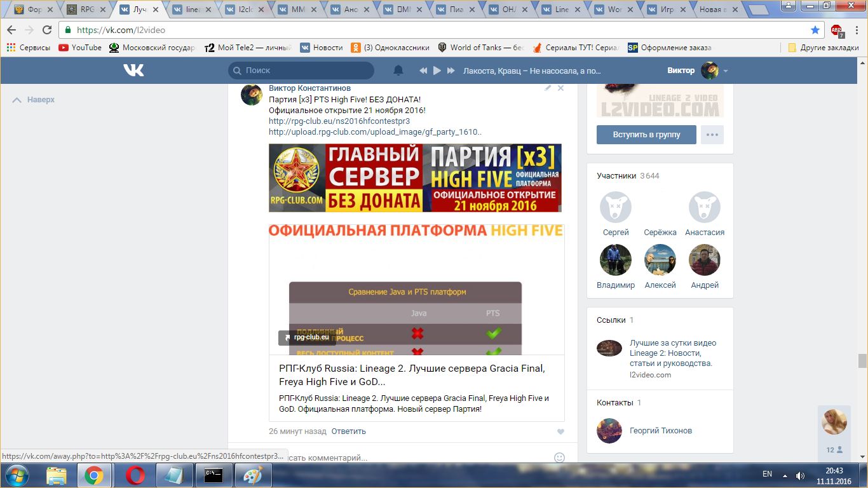Open the YouTube bookmark
The width and height of the screenshot is (868, 488).
80,48
